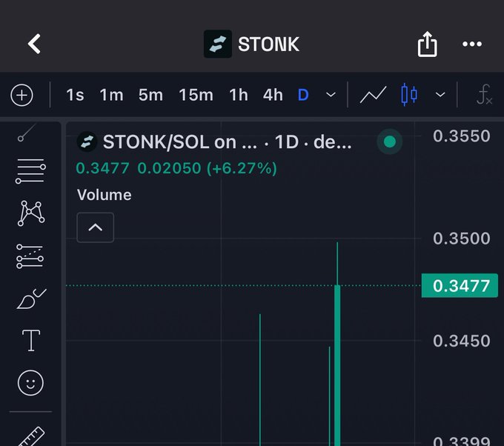The image size is (504, 446).
Task: Open the emoji smiley icons tool
Action: [x=30, y=383]
